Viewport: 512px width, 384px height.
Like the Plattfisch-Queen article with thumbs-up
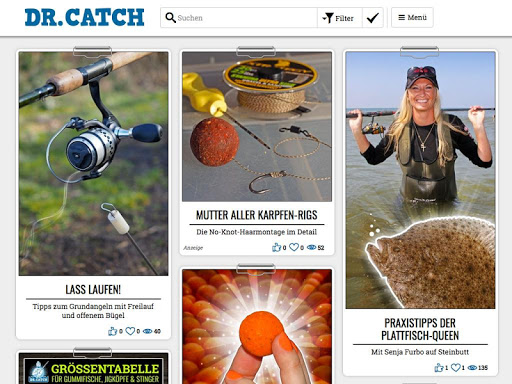[x=439, y=368]
